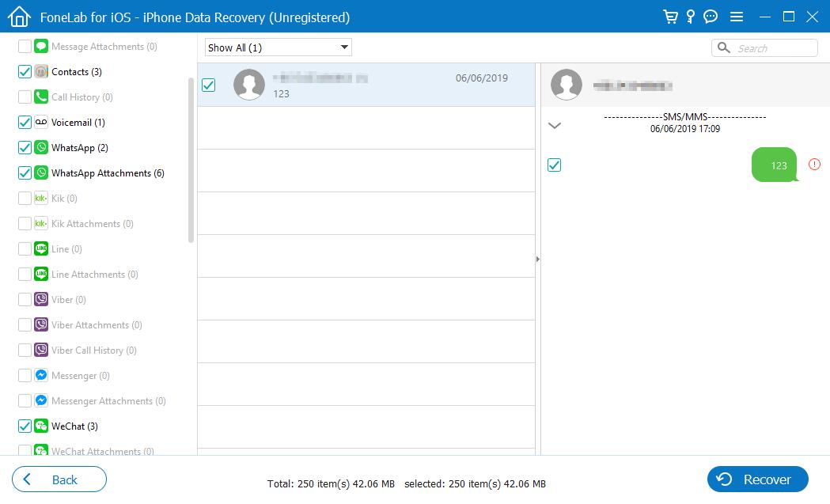Click the WhatsApp Attachments category icon
The height and width of the screenshot is (504, 830).
pos(41,173)
